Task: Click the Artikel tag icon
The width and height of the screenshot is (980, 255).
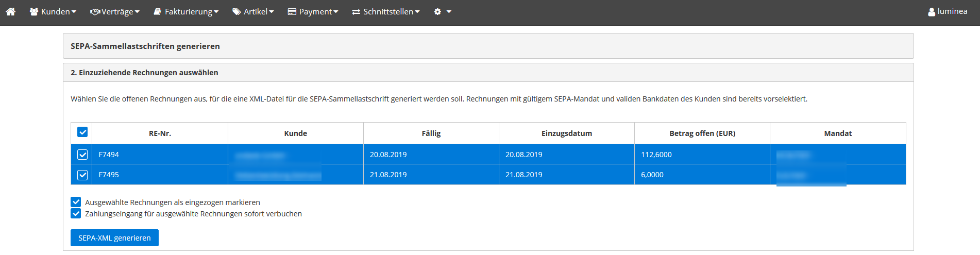Action: coord(236,11)
